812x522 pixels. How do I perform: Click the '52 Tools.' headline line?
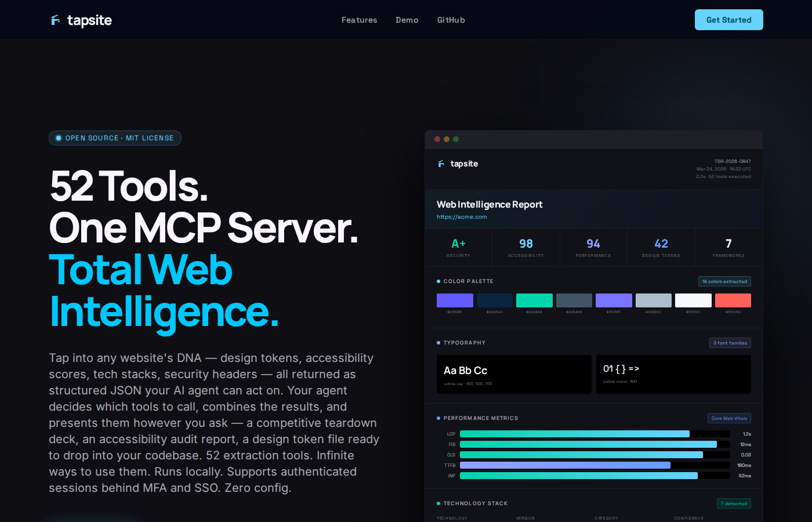tap(129, 186)
